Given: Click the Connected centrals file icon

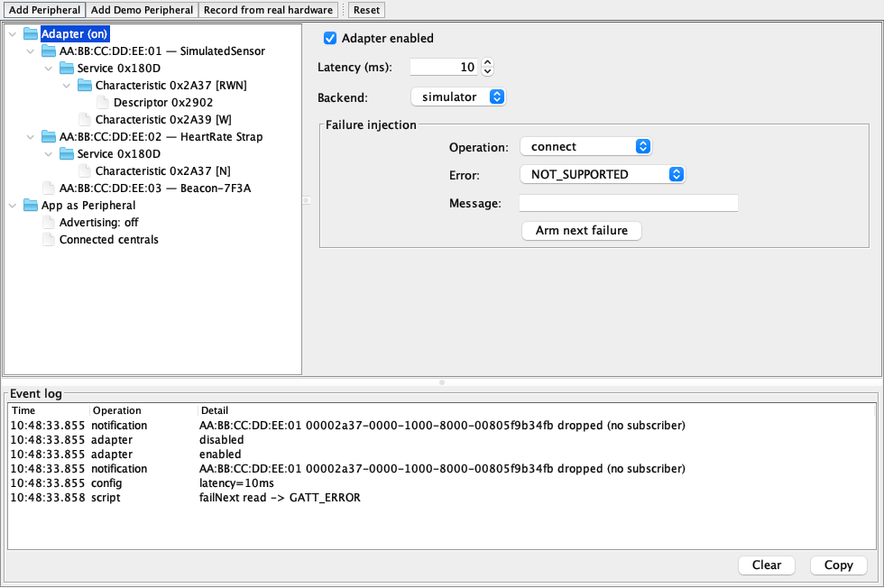Looking at the screenshot, I should tap(49, 240).
